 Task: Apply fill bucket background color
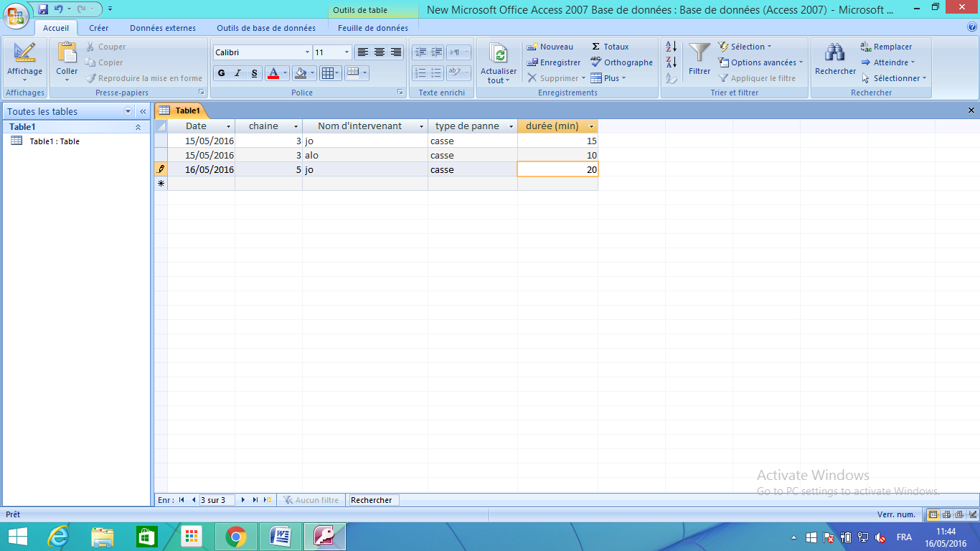pos(301,73)
